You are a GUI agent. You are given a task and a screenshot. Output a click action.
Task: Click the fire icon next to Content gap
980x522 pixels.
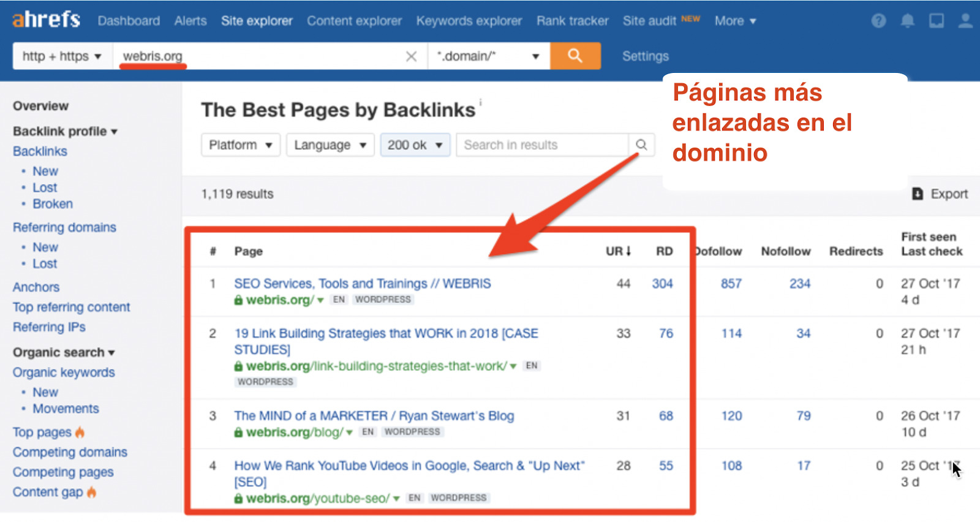[x=91, y=491]
